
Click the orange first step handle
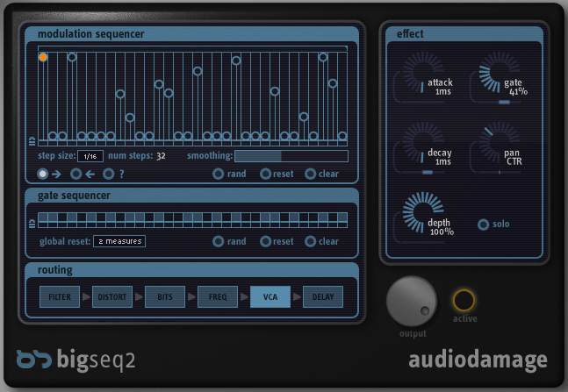(43, 57)
